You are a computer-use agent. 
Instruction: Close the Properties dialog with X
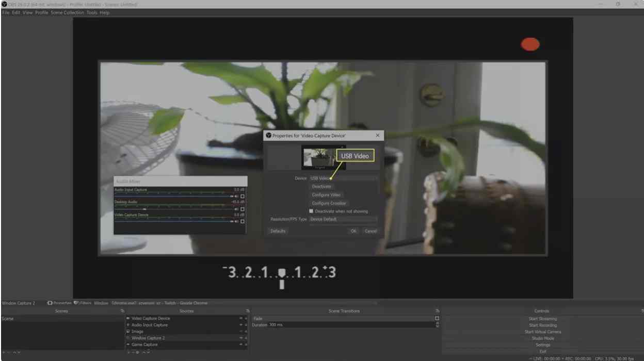click(378, 135)
